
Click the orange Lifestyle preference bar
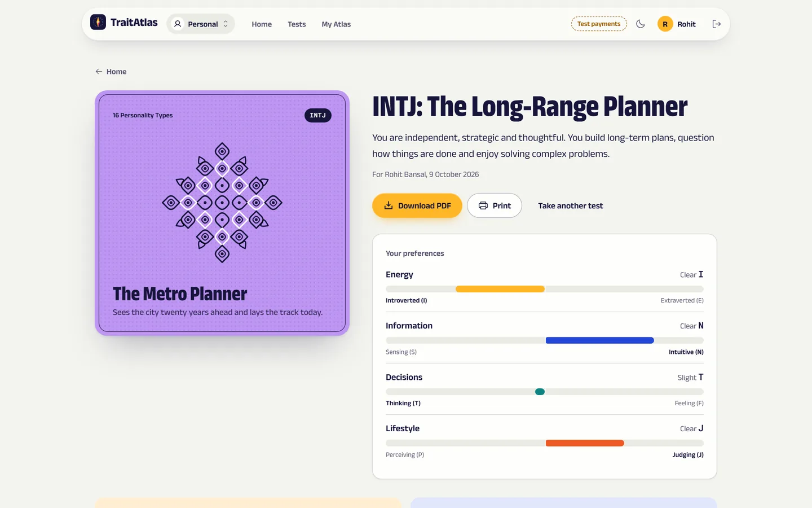point(585,443)
